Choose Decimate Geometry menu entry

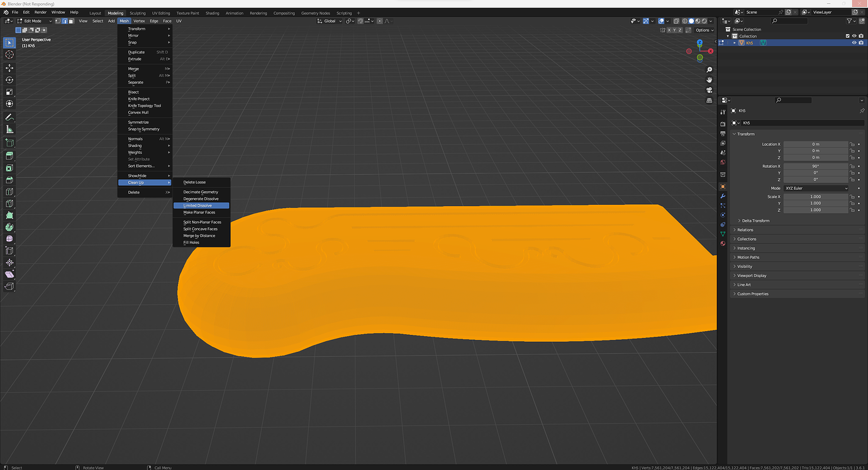pyautogui.click(x=201, y=192)
